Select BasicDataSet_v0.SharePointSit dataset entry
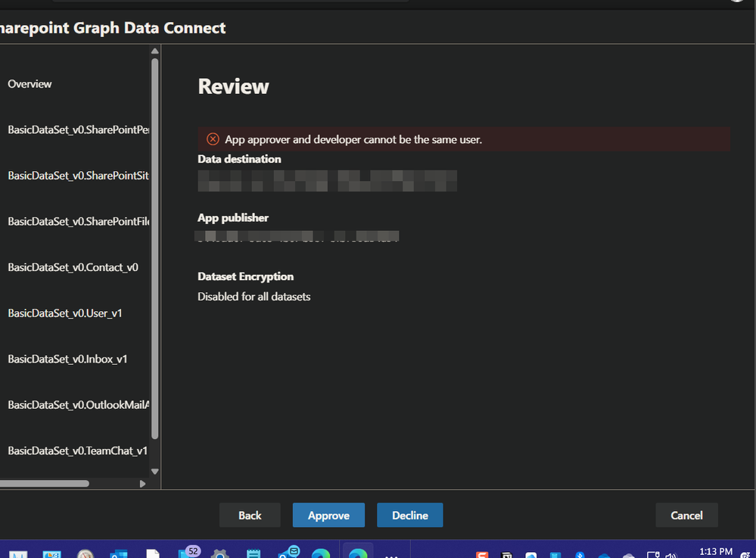Image resolution: width=756 pixels, height=558 pixels. 79,176
